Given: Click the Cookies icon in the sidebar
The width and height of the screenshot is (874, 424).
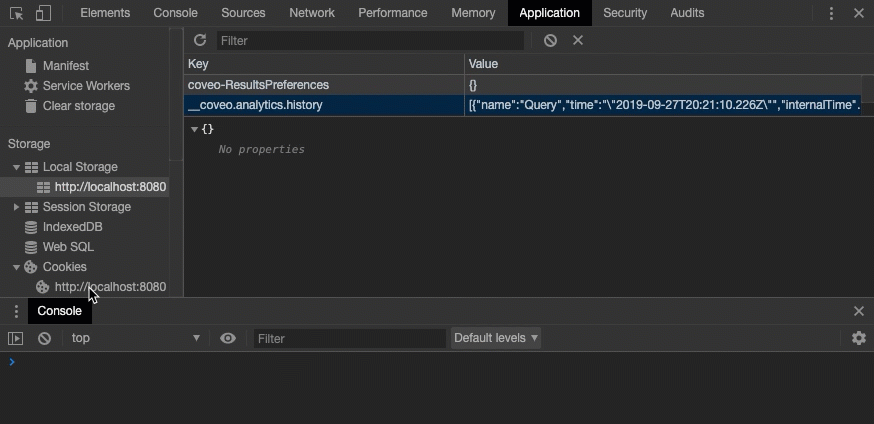Looking at the screenshot, I should point(30,267).
